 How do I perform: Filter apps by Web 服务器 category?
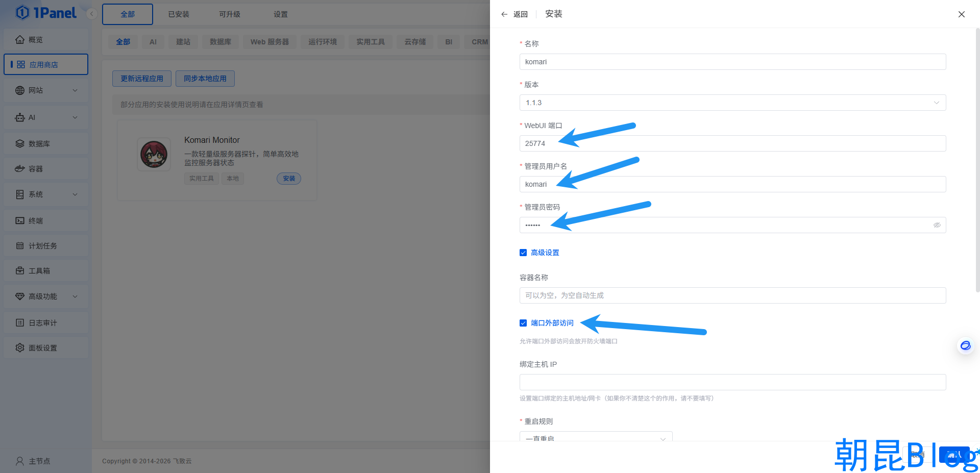tap(269, 42)
